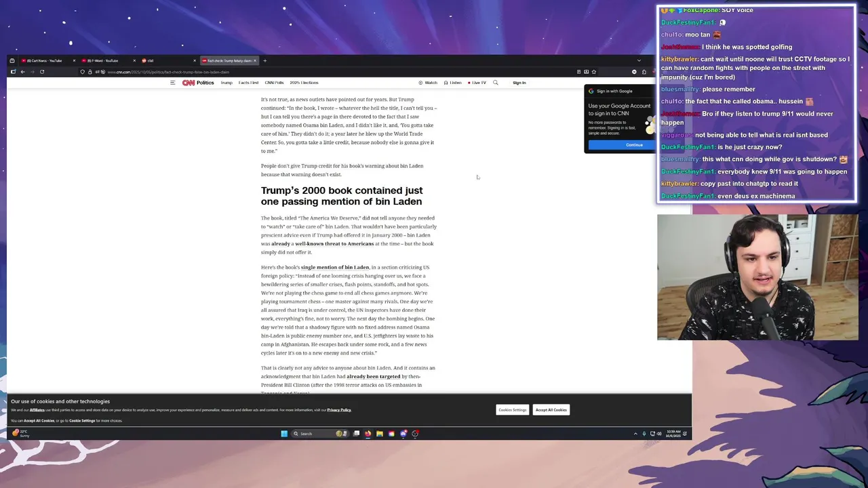Screen dimensions: 868x488
Task: Open 'single mention of bin Laden' link
Action: (335, 267)
